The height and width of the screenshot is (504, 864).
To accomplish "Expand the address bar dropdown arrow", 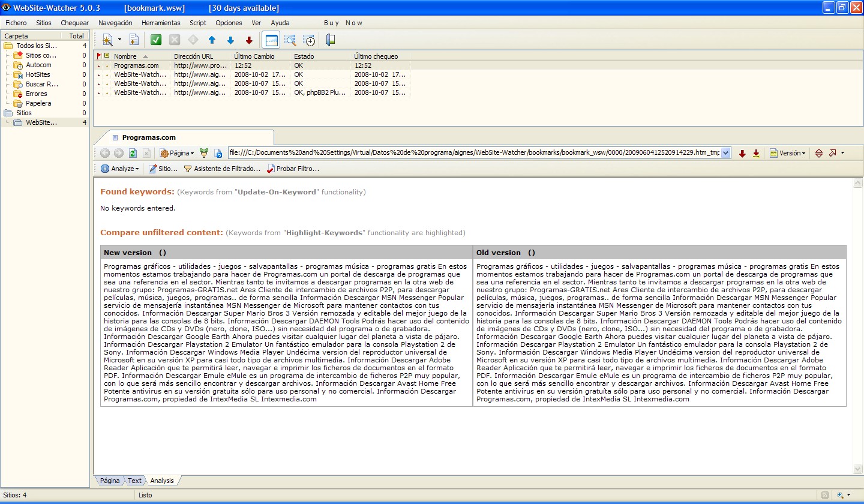I will click(x=726, y=153).
